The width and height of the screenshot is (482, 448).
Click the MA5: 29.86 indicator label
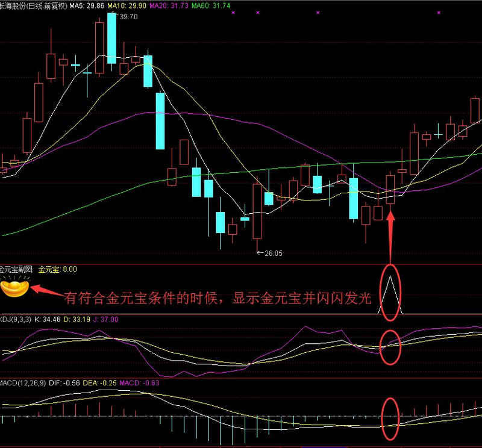pos(87,5)
